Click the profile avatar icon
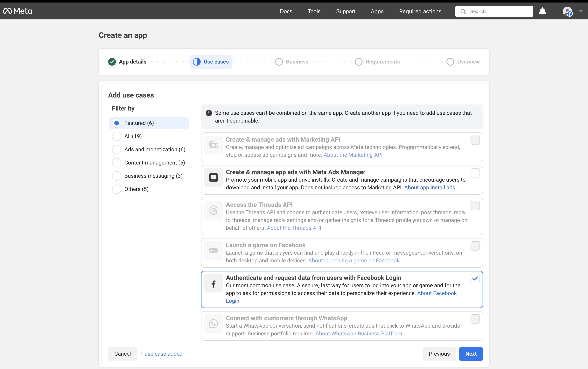 pyautogui.click(x=567, y=11)
